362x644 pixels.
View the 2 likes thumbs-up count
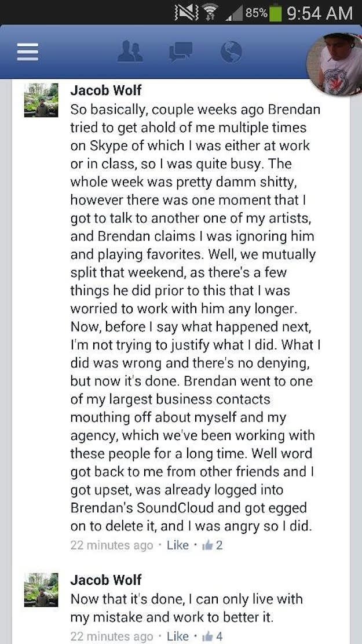[x=212, y=545]
